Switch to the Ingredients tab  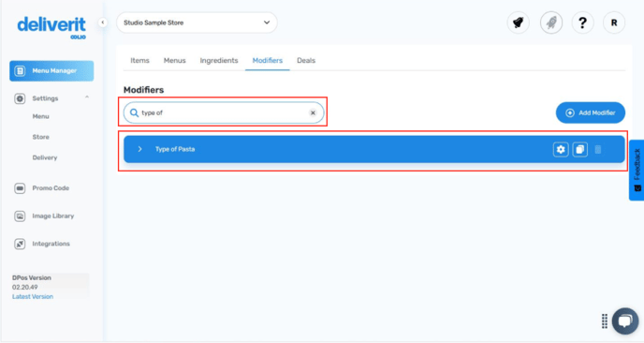219,61
